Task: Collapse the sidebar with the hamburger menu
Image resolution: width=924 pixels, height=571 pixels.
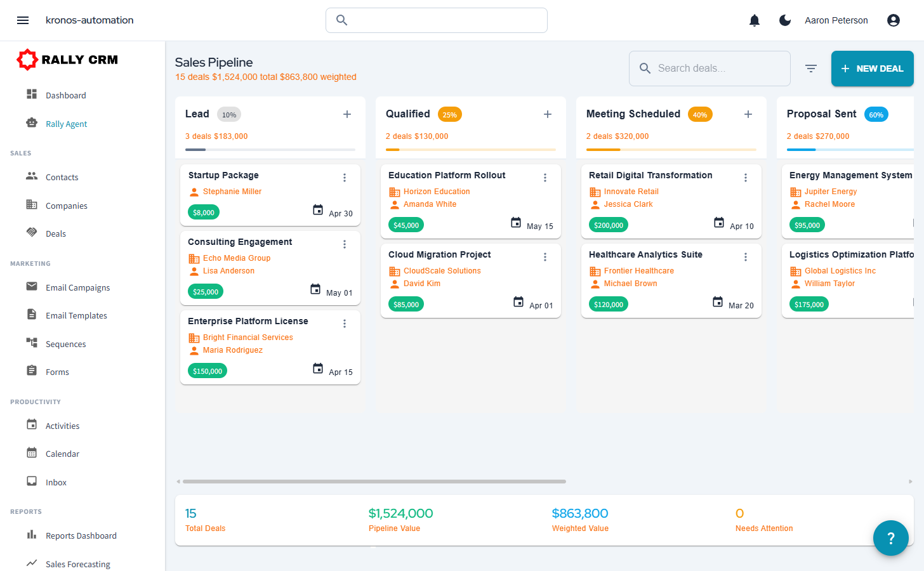Action: 23,20
